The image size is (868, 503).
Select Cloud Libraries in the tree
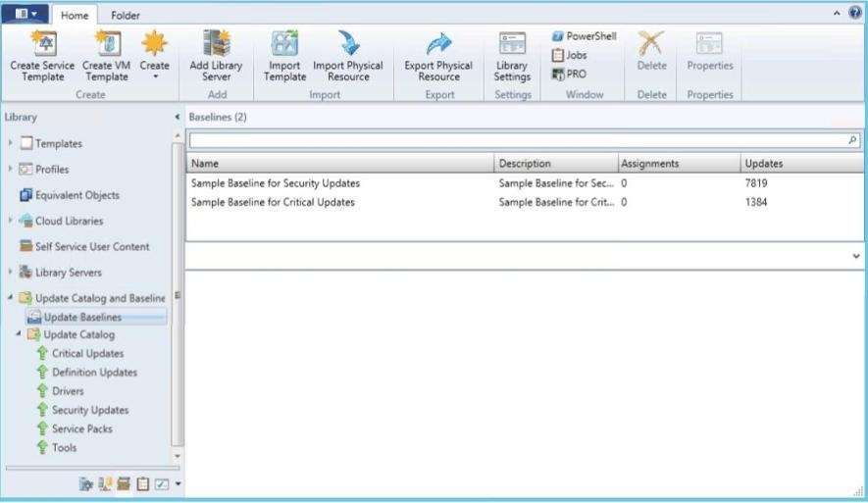[x=70, y=221]
